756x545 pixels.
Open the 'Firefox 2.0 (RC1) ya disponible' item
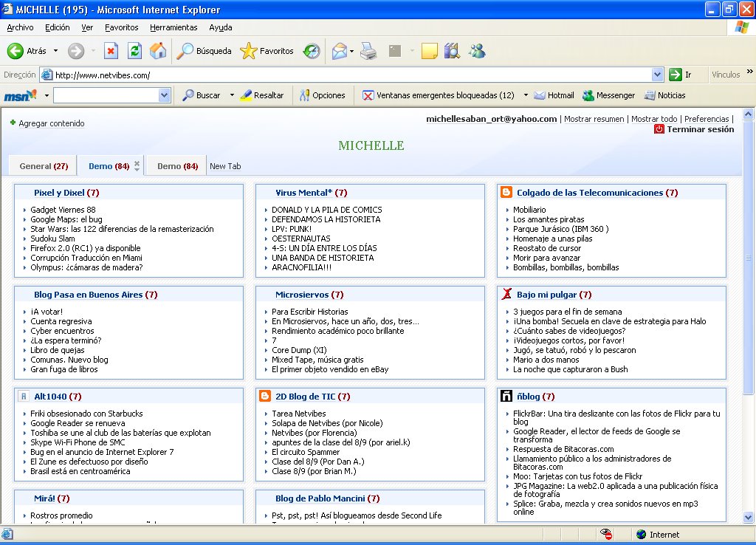(x=86, y=248)
